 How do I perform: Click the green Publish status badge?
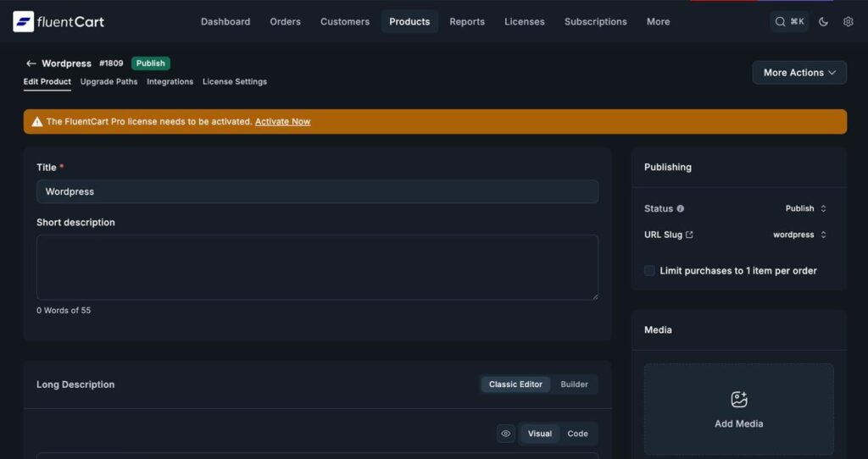[151, 64]
